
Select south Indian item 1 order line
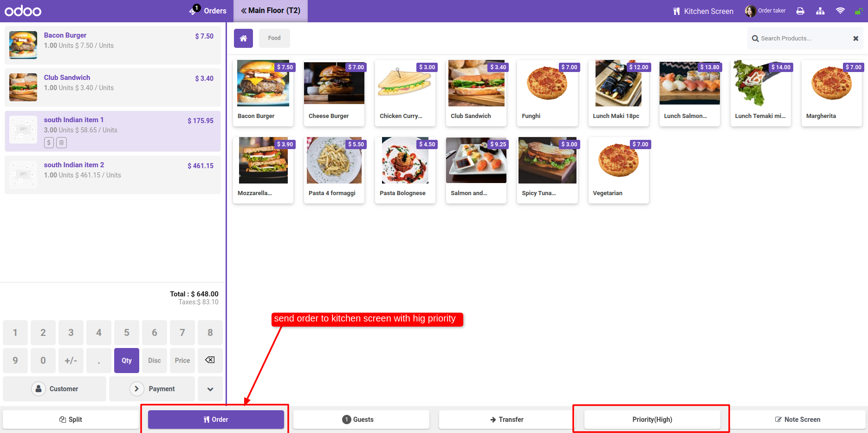(113, 131)
